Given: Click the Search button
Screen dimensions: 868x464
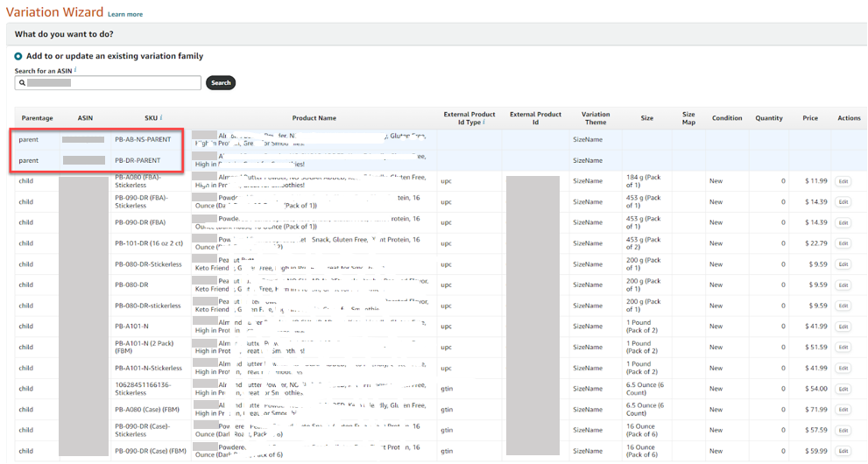Looking at the screenshot, I should tap(221, 83).
